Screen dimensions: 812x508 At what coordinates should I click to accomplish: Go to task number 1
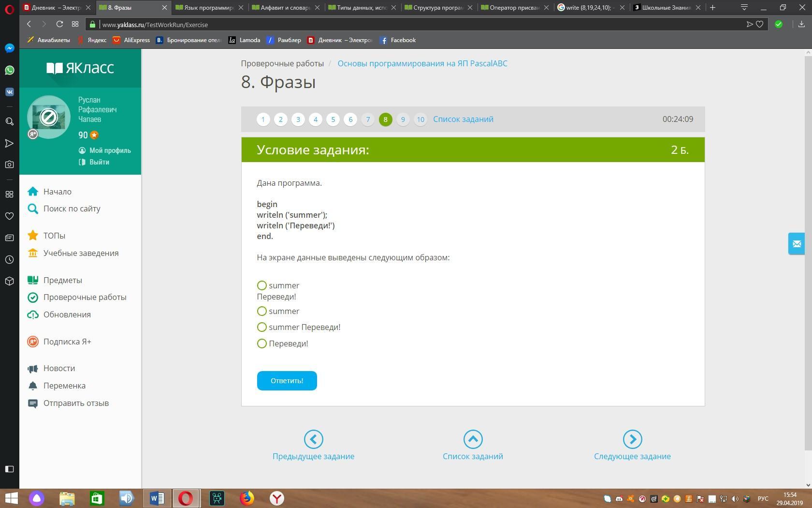coord(263,120)
